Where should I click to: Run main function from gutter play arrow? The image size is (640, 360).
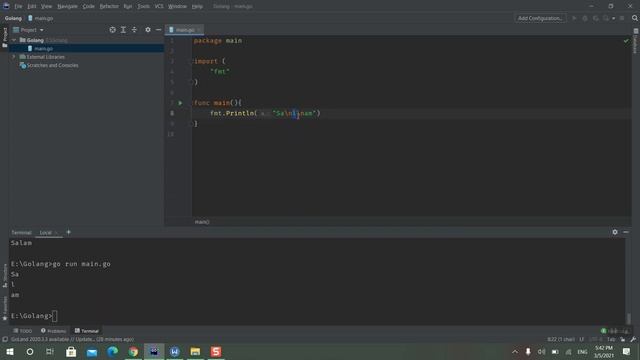click(180, 103)
